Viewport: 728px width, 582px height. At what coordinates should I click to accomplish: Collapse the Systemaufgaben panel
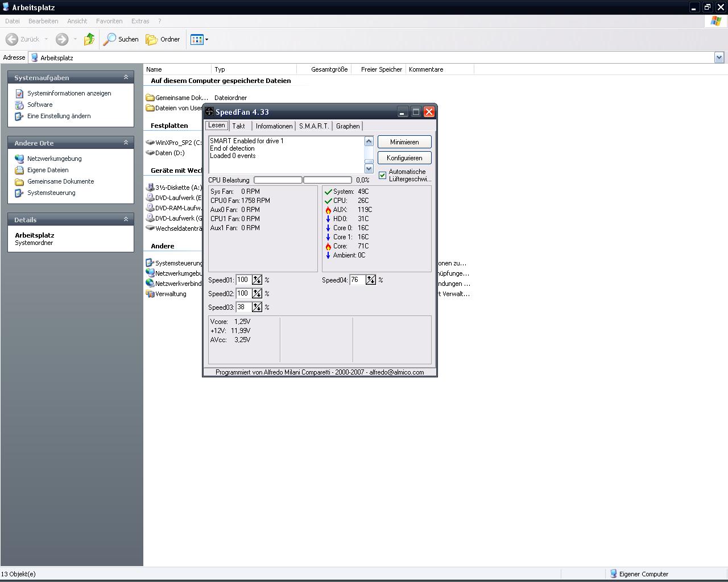(x=126, y=77)
